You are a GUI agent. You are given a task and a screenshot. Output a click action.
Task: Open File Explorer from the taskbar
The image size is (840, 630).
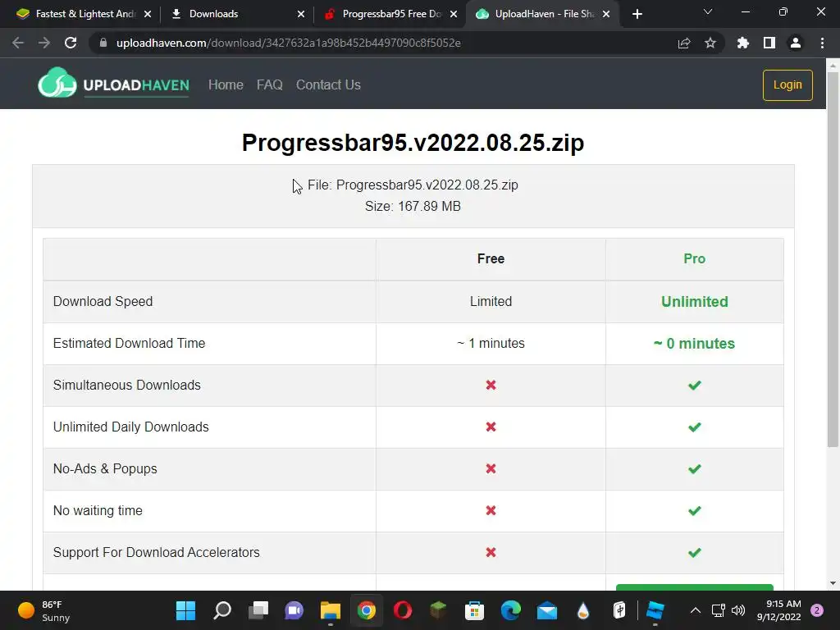(331, 610)
